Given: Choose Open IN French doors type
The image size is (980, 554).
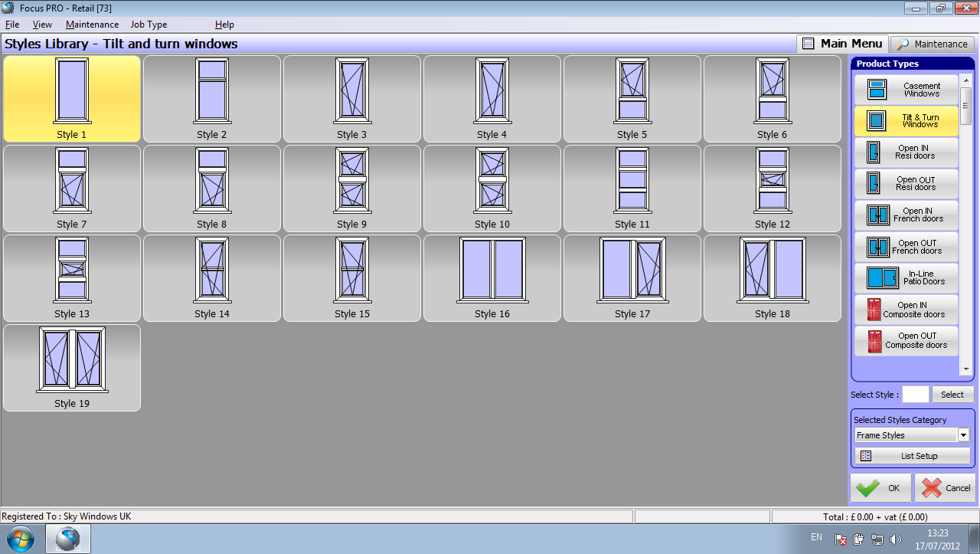Looking at the screenshot, I should (x=906, y=215).
